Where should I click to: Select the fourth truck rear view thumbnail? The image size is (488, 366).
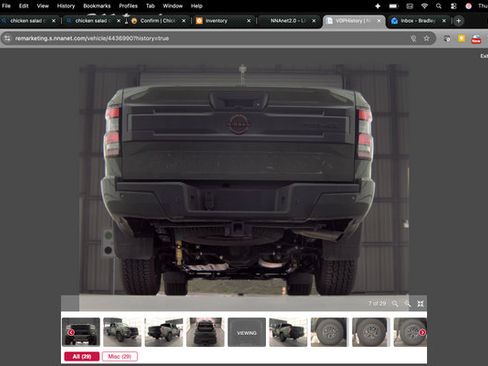pos(205,332)
